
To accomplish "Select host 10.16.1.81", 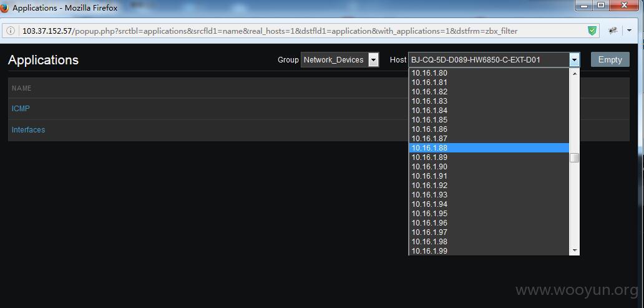I will click(489, 82).
